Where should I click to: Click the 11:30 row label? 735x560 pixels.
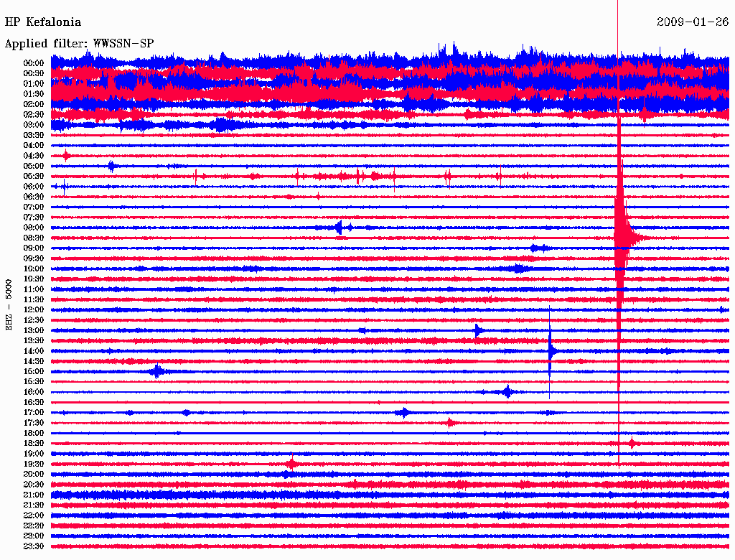click(34, 299)
